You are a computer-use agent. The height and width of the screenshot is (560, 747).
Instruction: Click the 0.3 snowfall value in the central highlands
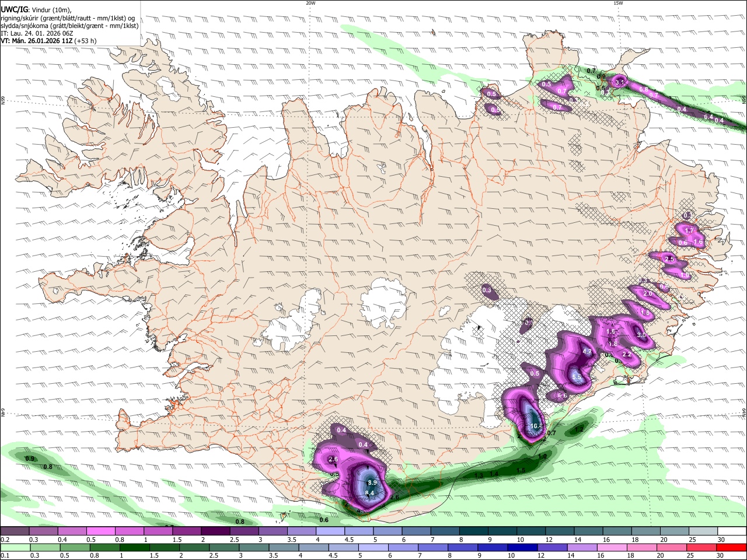point(487,290)
